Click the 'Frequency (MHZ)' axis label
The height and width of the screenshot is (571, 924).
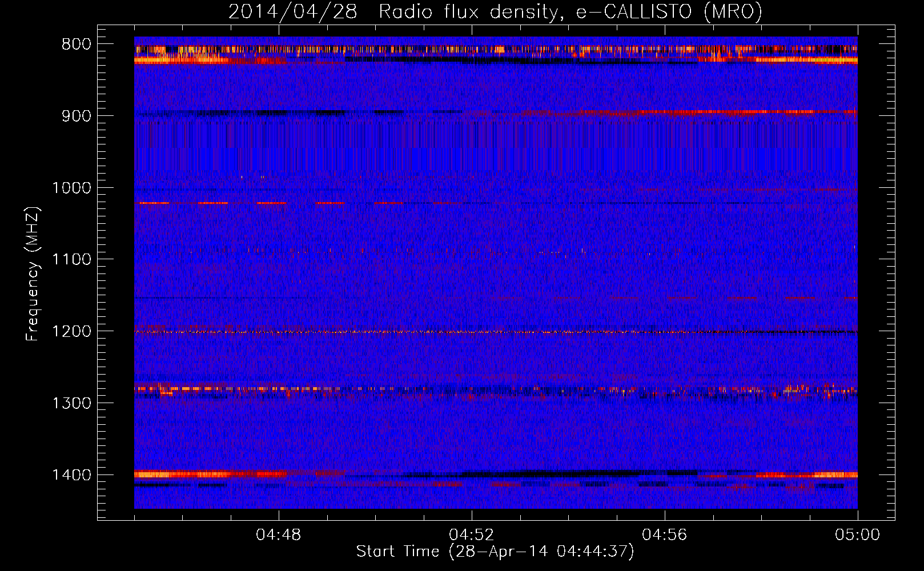tap(33, 274)
